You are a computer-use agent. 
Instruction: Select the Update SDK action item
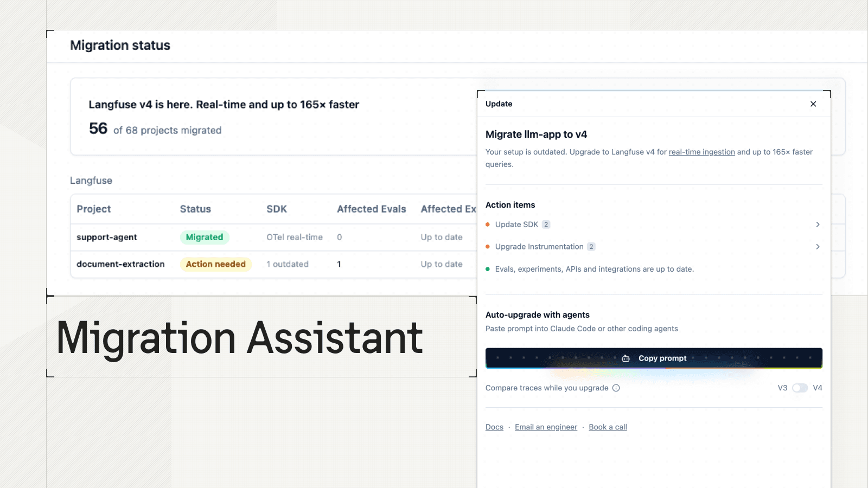click(654, 224)
